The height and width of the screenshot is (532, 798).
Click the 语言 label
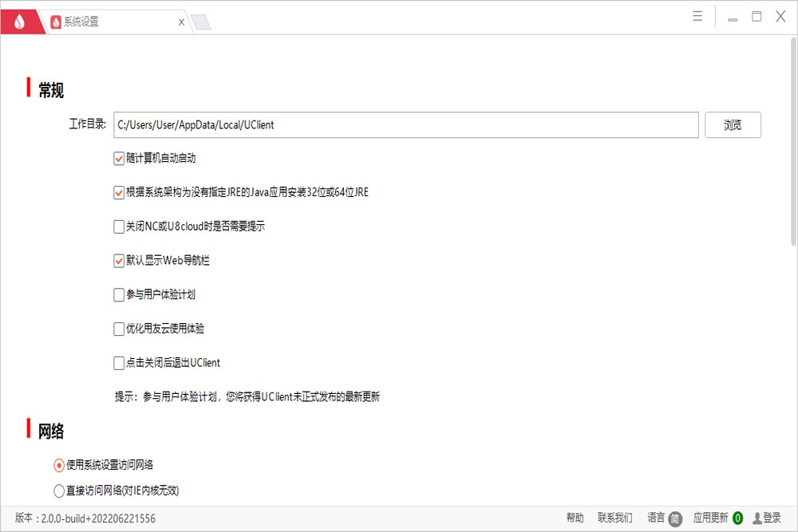(656, 518)
